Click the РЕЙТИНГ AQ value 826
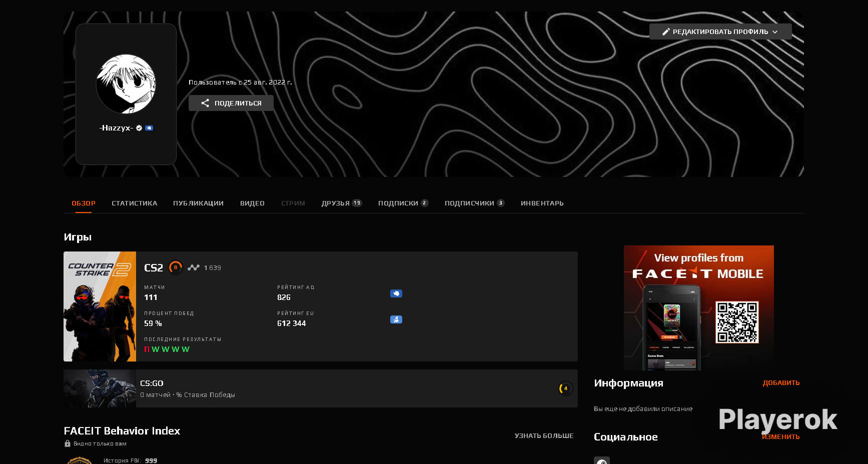 tap(284, 297)
